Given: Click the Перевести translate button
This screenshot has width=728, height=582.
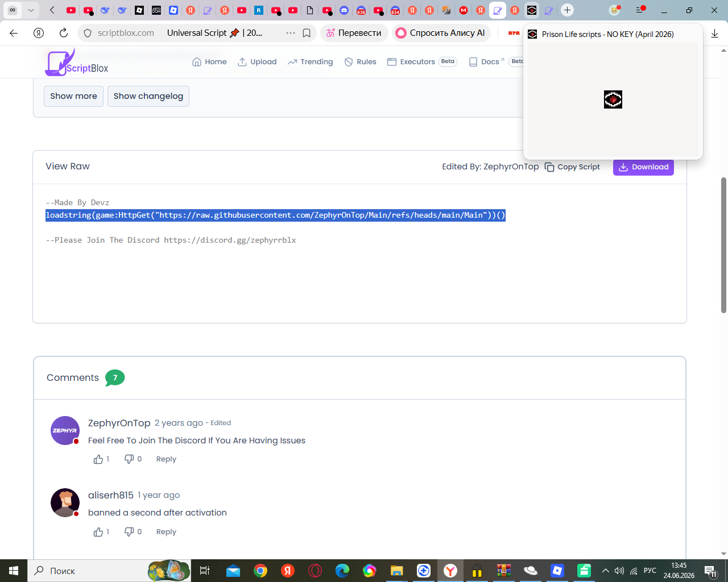Looking at the screenshot, I should [x=354, y=33].
